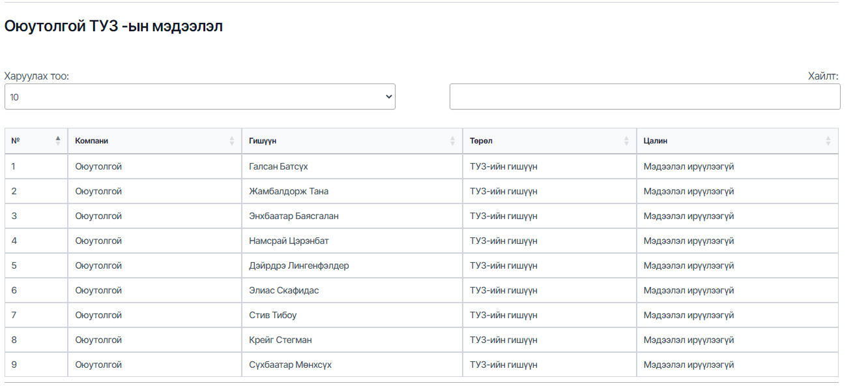The image size is (868, 388).
Task: Select the Стив Тибоу table entry
Action: pyautogui.click(x=272, y=316)
